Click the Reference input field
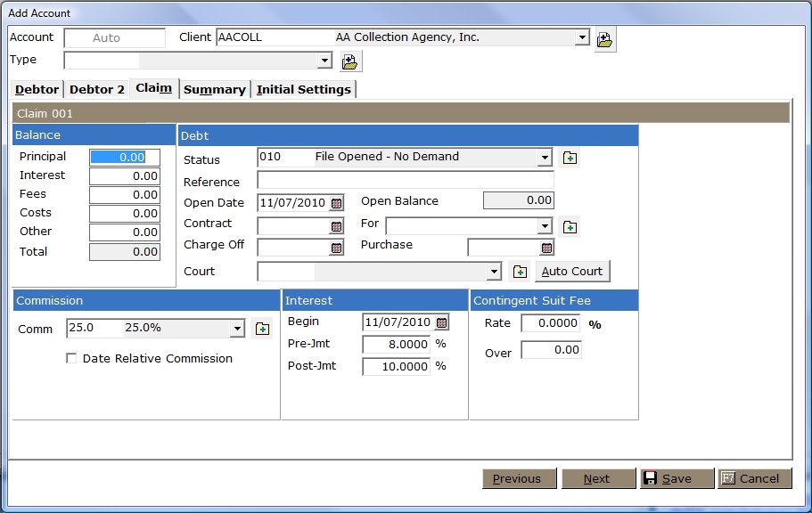Viewport: 812px width, 513px height. pyautogui.click(x=405, y=181)
